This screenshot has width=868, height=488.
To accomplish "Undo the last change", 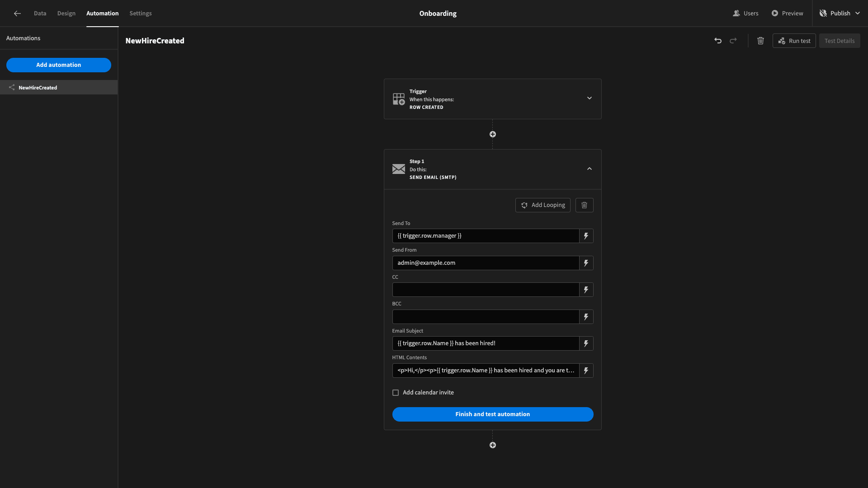I will coord(718,41).
